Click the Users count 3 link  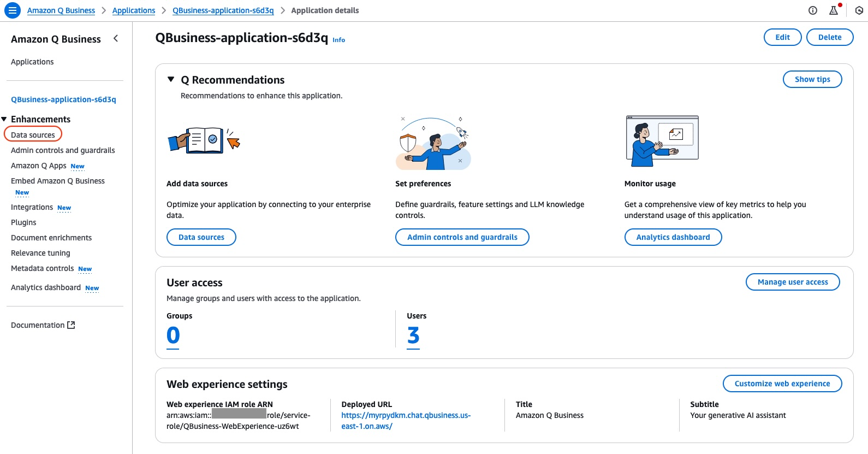tap(413, 335)
